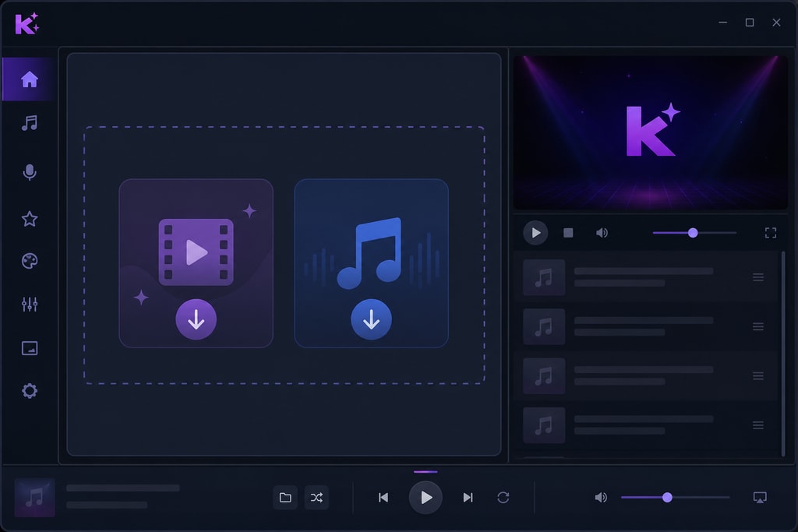This screenshot has height=532, width=798.
Task: Open favorites via the star sidebar icon
Action: 30,219
